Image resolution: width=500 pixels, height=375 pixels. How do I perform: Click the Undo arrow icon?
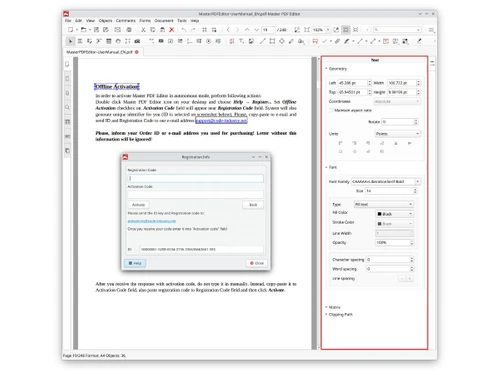[x=184, y=30]
